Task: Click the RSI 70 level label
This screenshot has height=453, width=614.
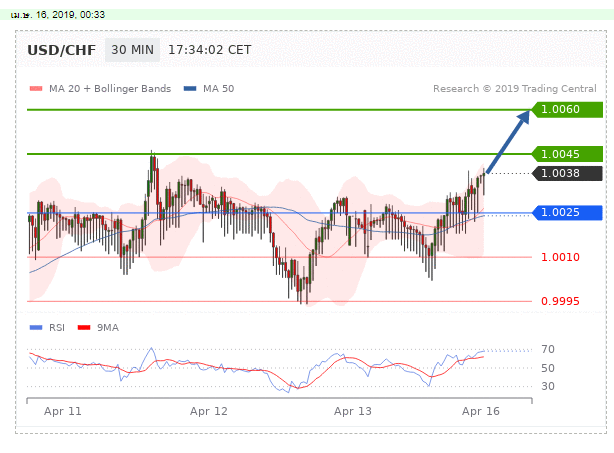Action: tap(548, 349)
